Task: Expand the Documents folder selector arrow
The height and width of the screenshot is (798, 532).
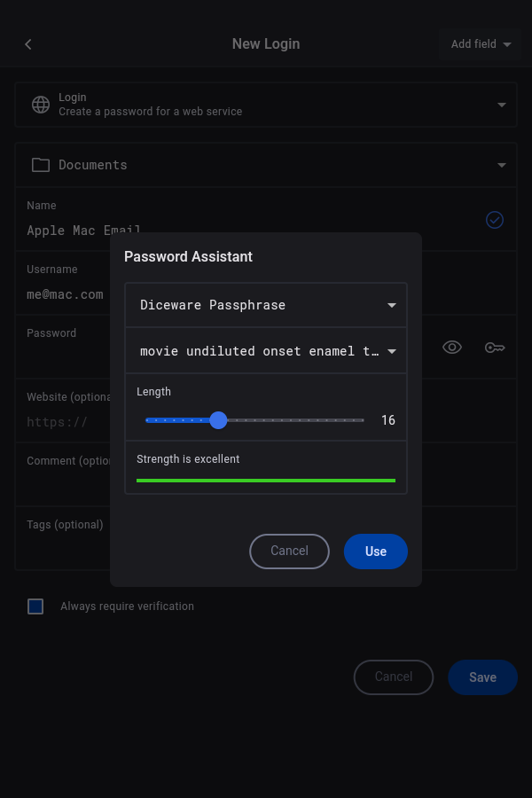Action: 502,165
